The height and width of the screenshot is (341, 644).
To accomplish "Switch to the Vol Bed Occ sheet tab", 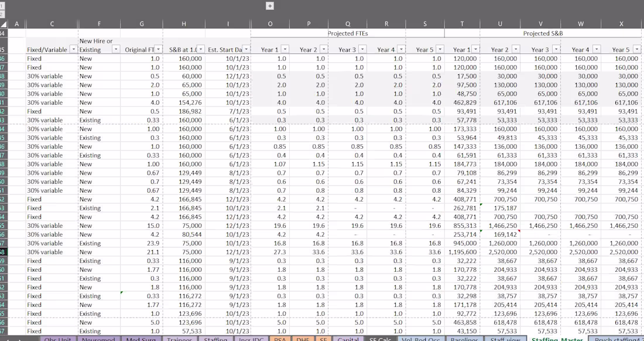I will (421, 339).
